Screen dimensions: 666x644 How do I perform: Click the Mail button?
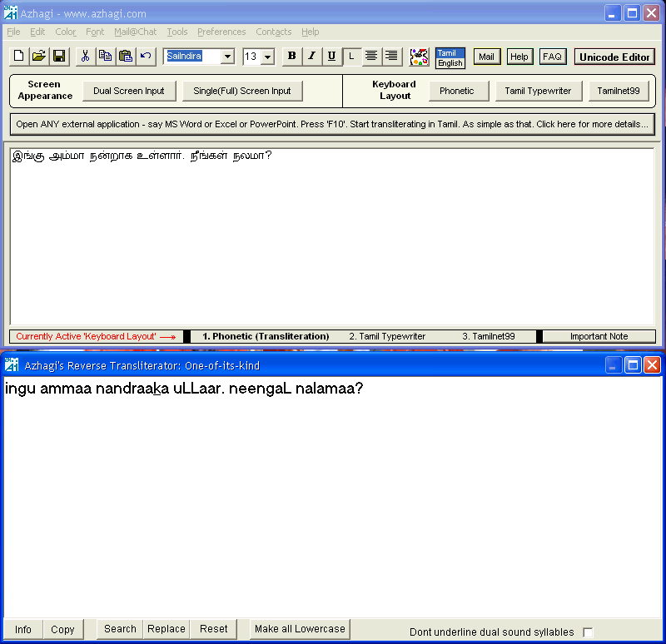pos(487,57)
